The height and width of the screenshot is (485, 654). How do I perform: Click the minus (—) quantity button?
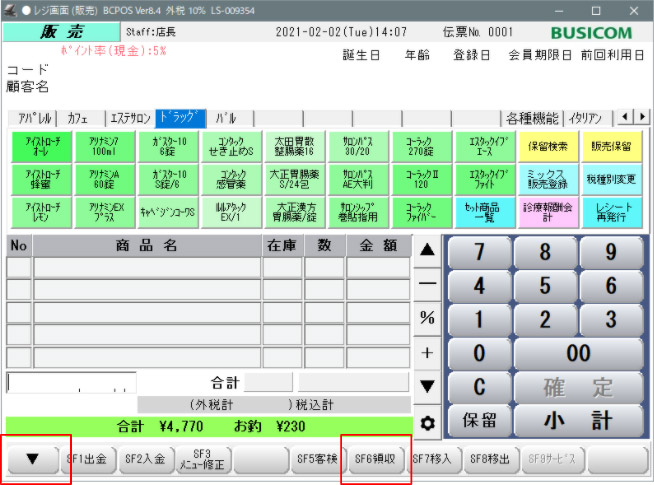(427, 283)
